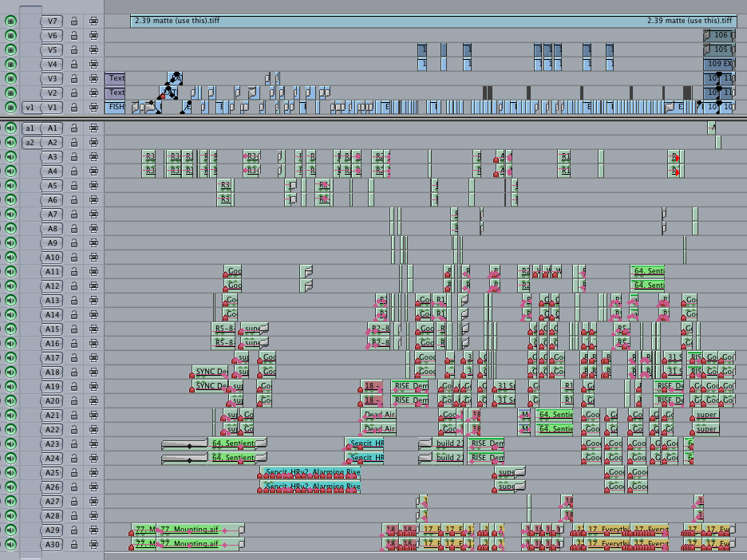Viewport: 747px width, 560px height.
Task: Disable visibility of track V7
Action: click(10, 21)
